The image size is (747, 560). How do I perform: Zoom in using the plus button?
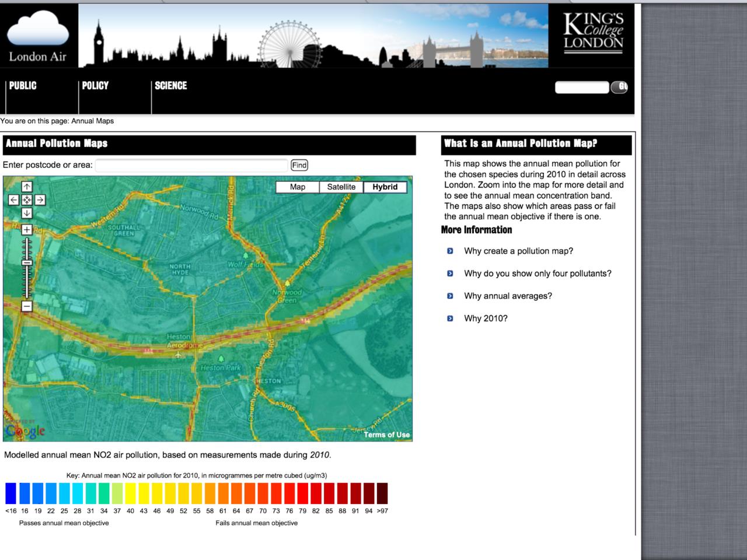click(27, 230)
